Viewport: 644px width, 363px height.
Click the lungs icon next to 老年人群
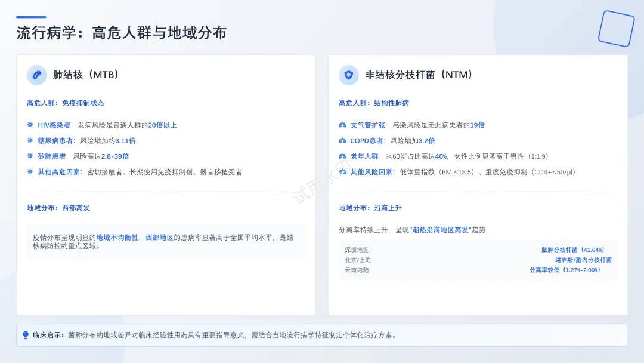point(342,156)
